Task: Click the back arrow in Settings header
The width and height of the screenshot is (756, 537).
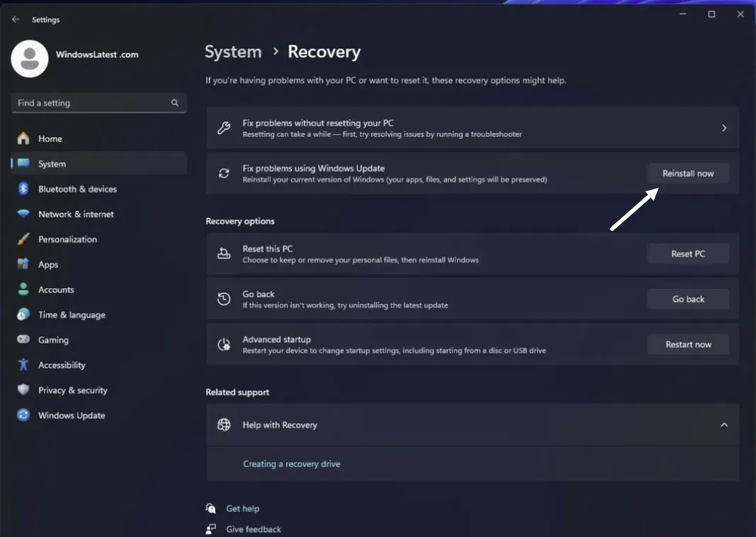Action: click(x=16, y=19)
